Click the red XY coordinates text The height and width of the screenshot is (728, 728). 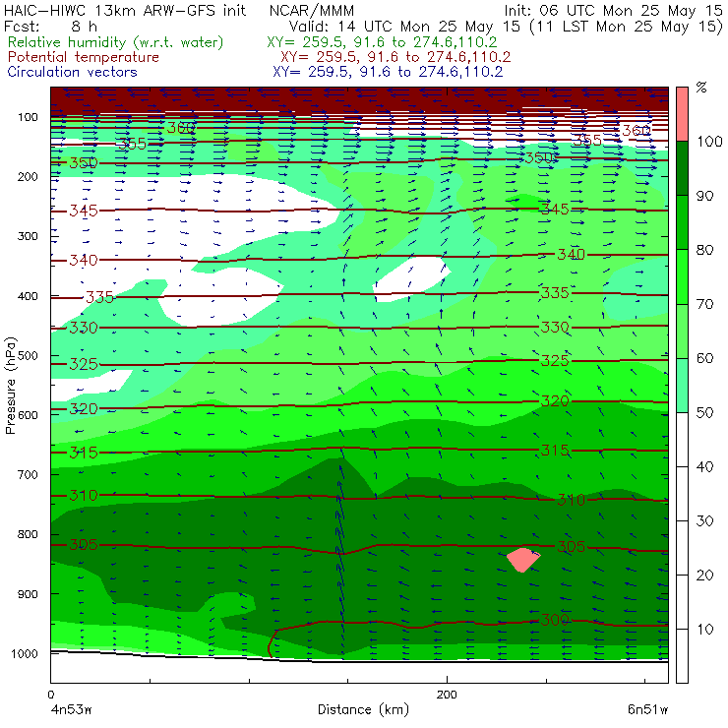coord(395,57)
